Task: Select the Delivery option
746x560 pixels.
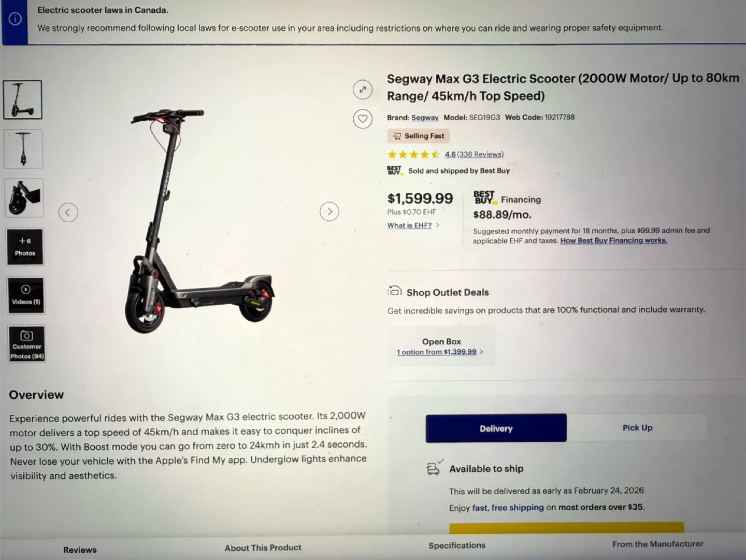Action: (x=496, y=428)
